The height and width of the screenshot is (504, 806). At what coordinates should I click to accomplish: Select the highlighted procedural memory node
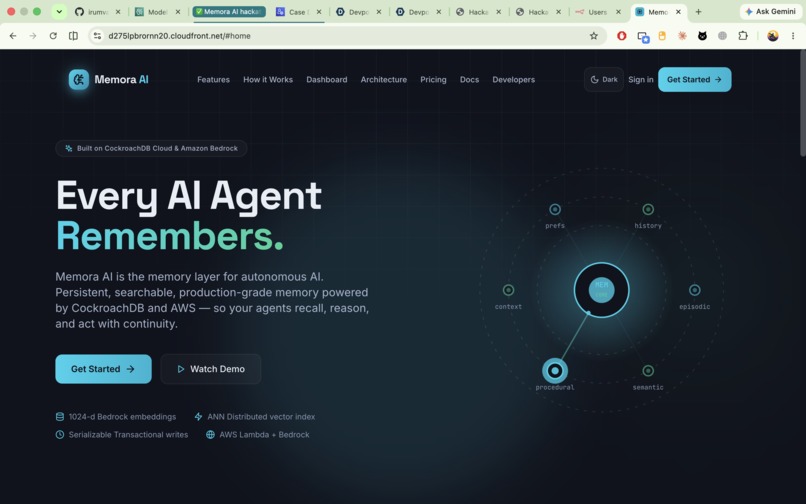[x=555, y=370]
